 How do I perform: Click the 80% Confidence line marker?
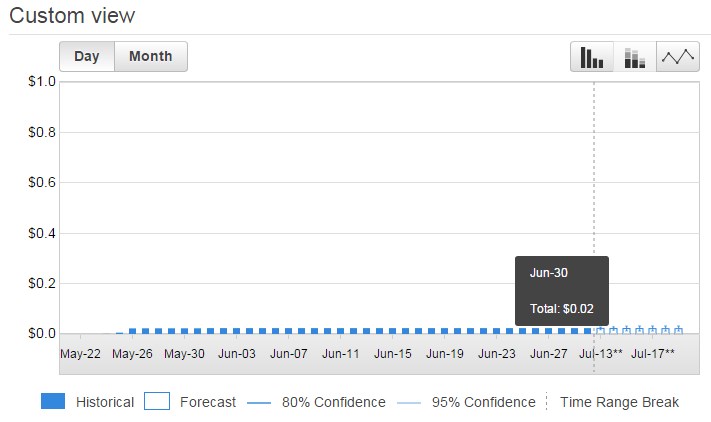coord(258,402)
